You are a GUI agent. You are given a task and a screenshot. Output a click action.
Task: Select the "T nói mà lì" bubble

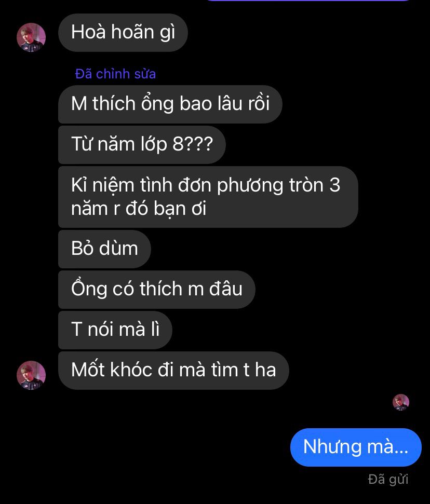pyautogui.click(x=115, y=330)
